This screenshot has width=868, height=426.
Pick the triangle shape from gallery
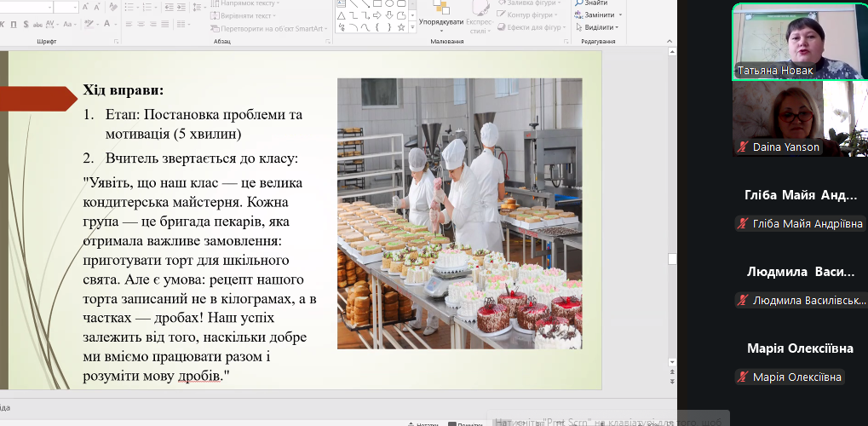pos(341,14)
